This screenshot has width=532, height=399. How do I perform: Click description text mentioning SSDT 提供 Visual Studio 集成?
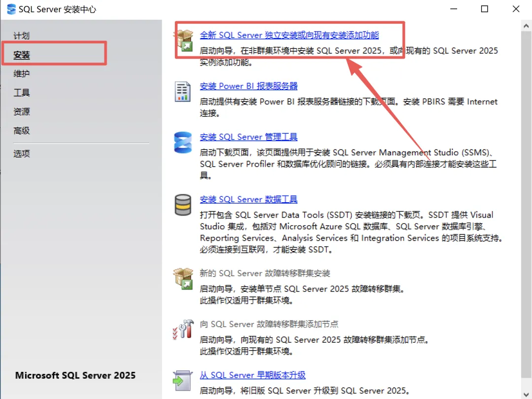(x=351, y=232)
